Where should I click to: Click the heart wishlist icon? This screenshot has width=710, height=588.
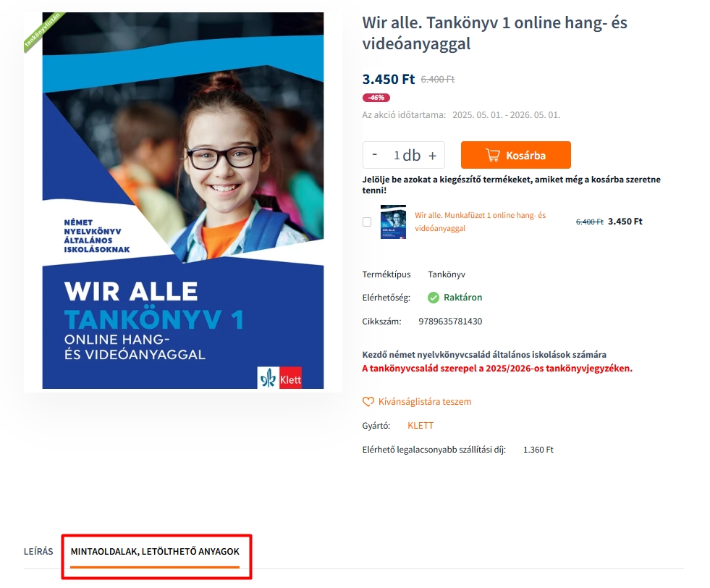368,402
